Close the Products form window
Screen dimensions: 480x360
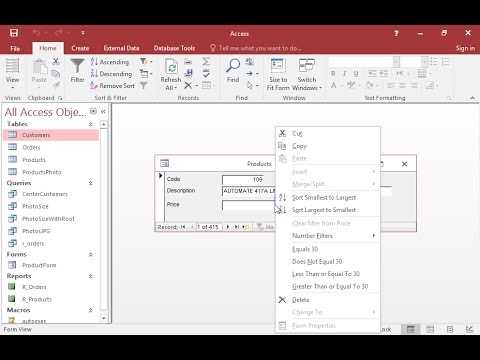404,164
